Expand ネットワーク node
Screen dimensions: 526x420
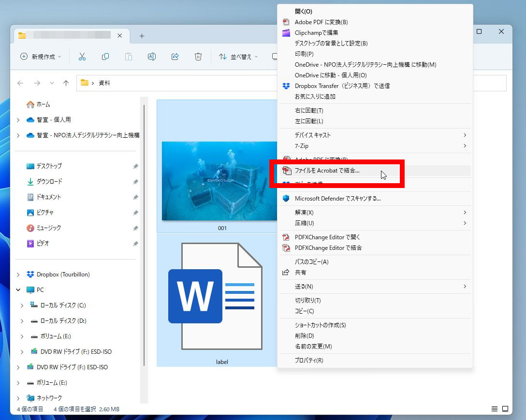click(x=18, y=398)
